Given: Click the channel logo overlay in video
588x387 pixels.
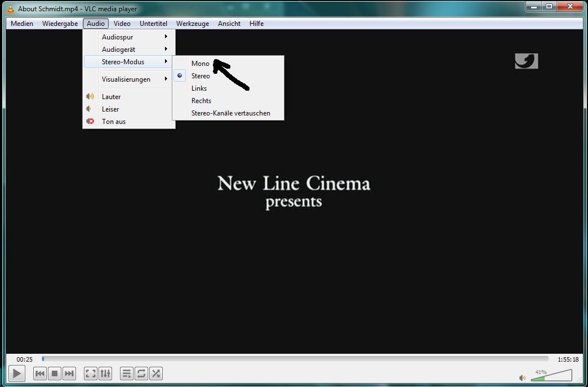Looking at the screenshot, I should click(527, 61).
